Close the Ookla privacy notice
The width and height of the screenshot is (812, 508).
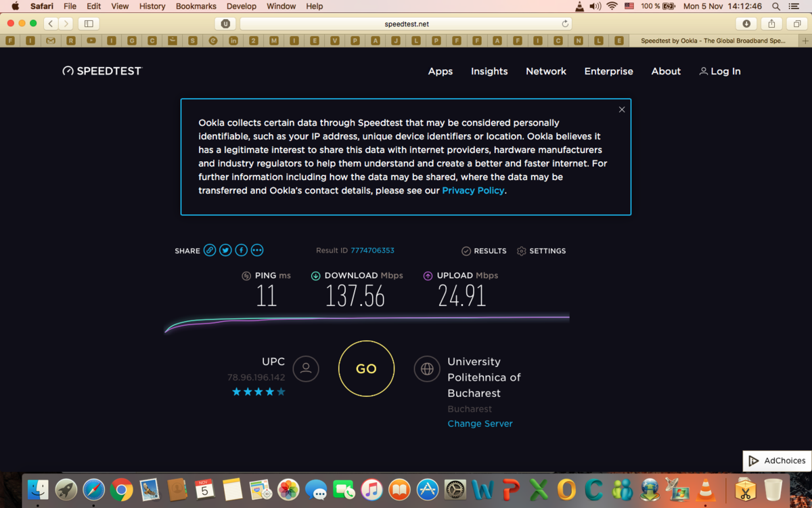[622, 110]
